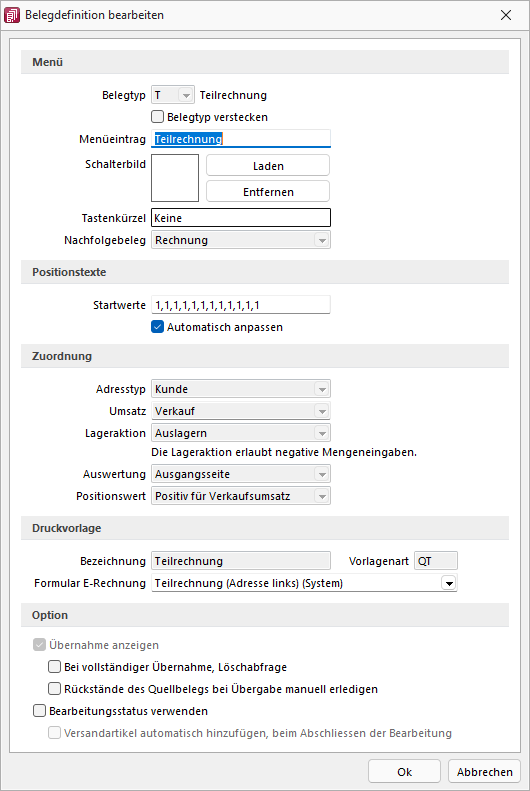Click the Laden button
Screen dimensions: 530x791
click(268, 166)
